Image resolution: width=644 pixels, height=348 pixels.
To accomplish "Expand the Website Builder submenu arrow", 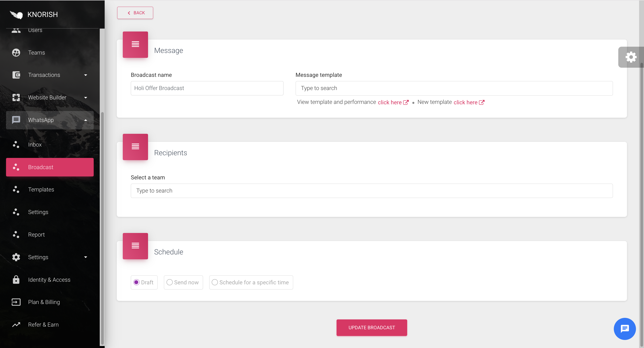I will 85,98.
